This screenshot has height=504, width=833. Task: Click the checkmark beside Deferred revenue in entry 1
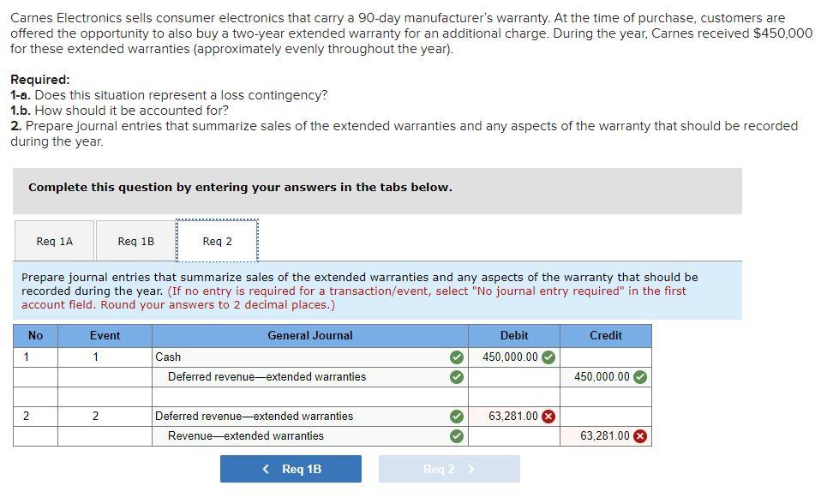tap(456, 376)
